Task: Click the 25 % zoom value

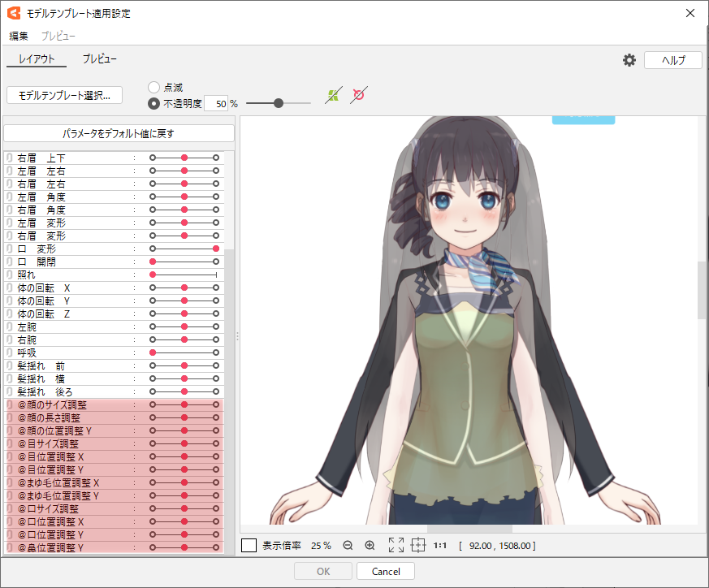Action: 321,546
